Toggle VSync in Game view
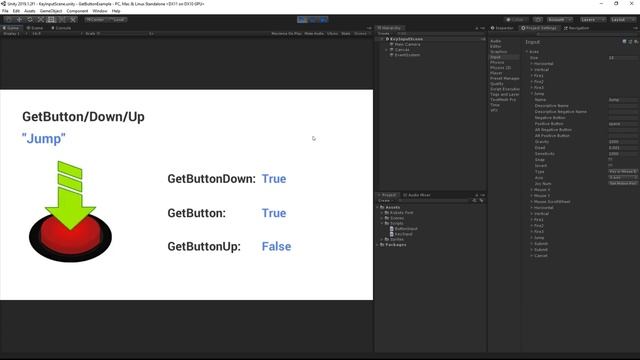 (x=332, y=33)
